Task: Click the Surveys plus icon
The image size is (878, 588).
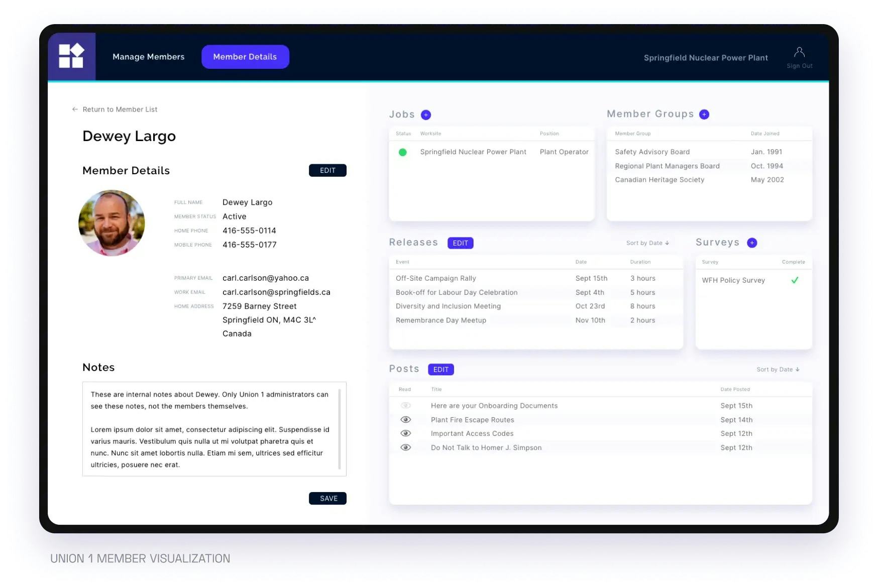Action: 752,243
